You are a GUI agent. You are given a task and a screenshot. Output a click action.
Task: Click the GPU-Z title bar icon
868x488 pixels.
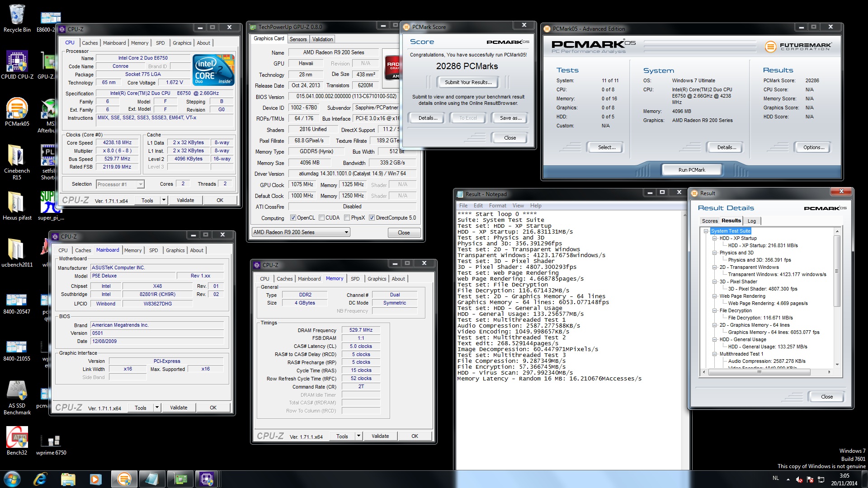(x=253, y=27)
